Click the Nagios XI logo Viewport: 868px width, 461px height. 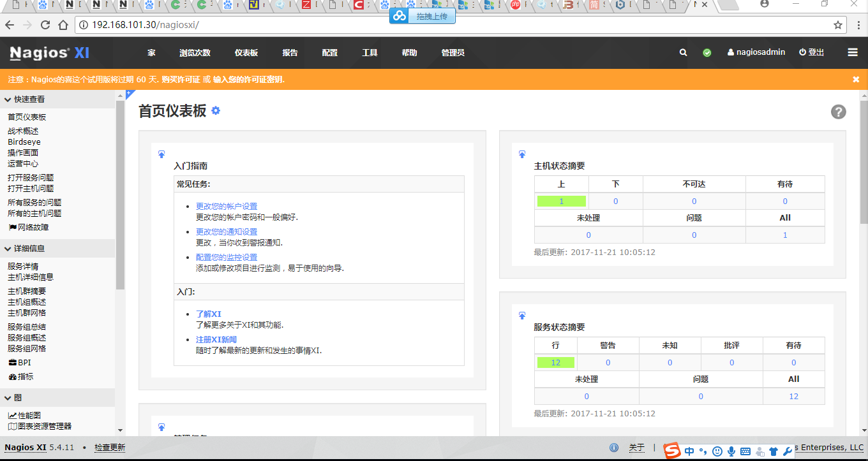(x=49, y=53)
